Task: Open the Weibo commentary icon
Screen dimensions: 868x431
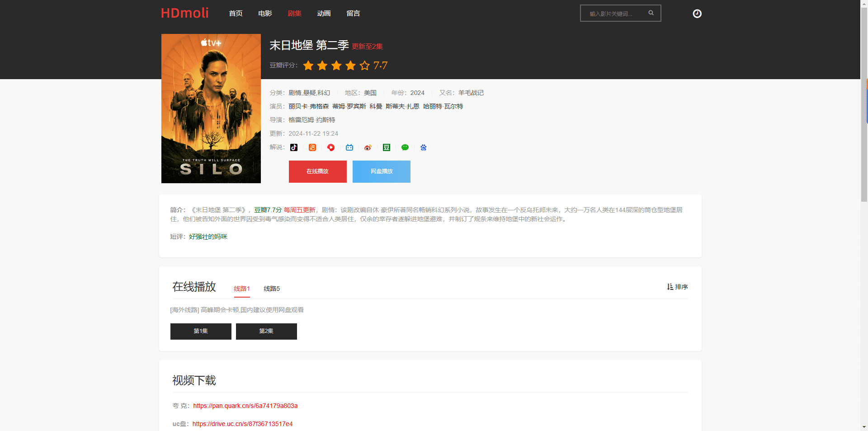Action: pyautogui.click(x=368, y=147)
